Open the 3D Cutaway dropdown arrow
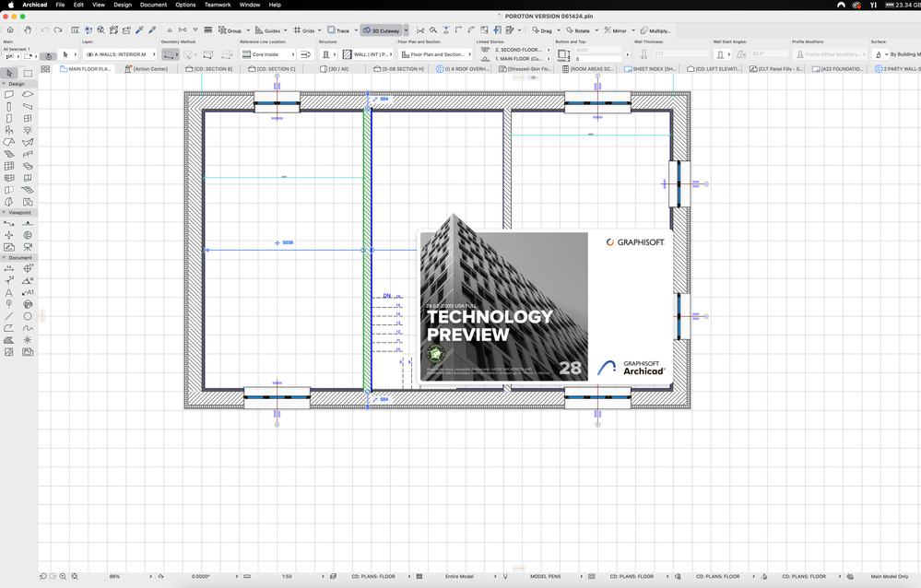This screenshot has width=921, height=588. pos(406,30)
